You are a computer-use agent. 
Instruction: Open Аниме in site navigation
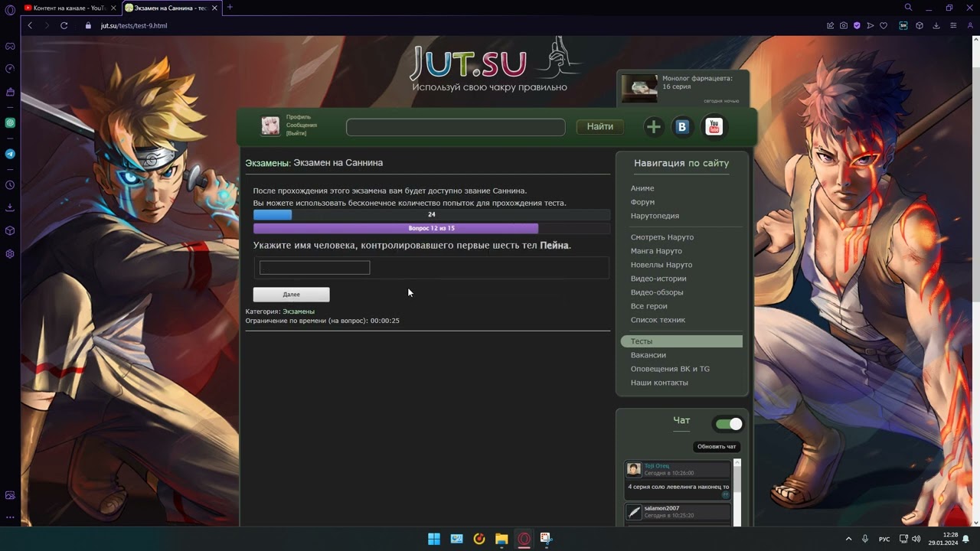point(642,188)
